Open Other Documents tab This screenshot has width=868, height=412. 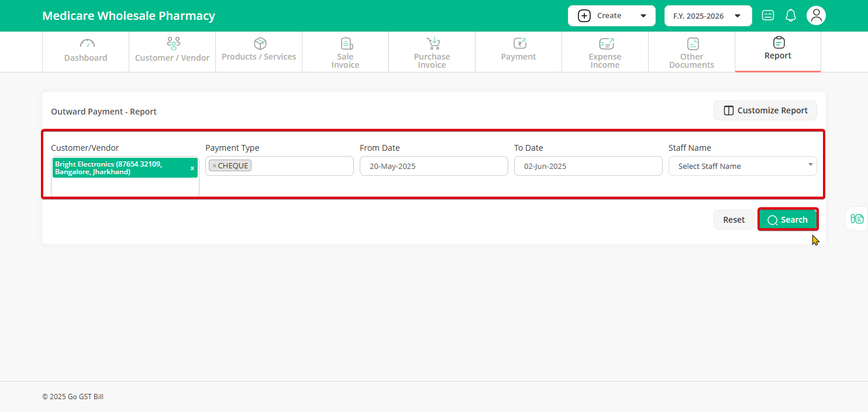691,52
